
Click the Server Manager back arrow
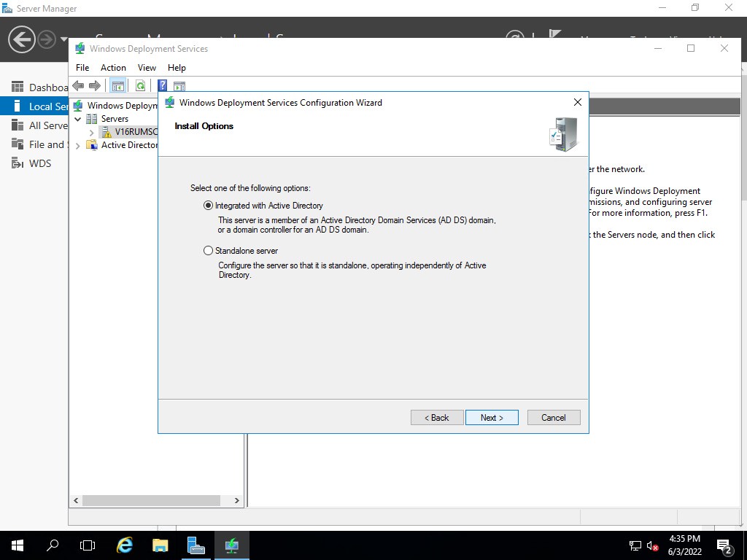[22, 39]
